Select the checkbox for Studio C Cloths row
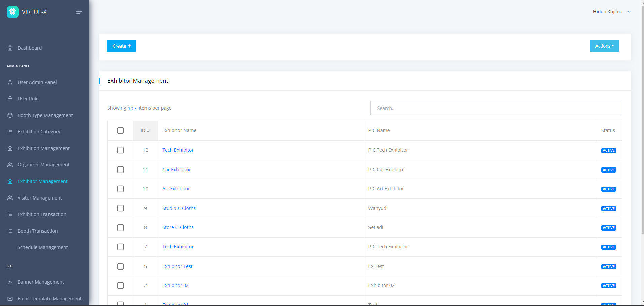This screenshot has height=306, width=644. [x=120, y=208]
